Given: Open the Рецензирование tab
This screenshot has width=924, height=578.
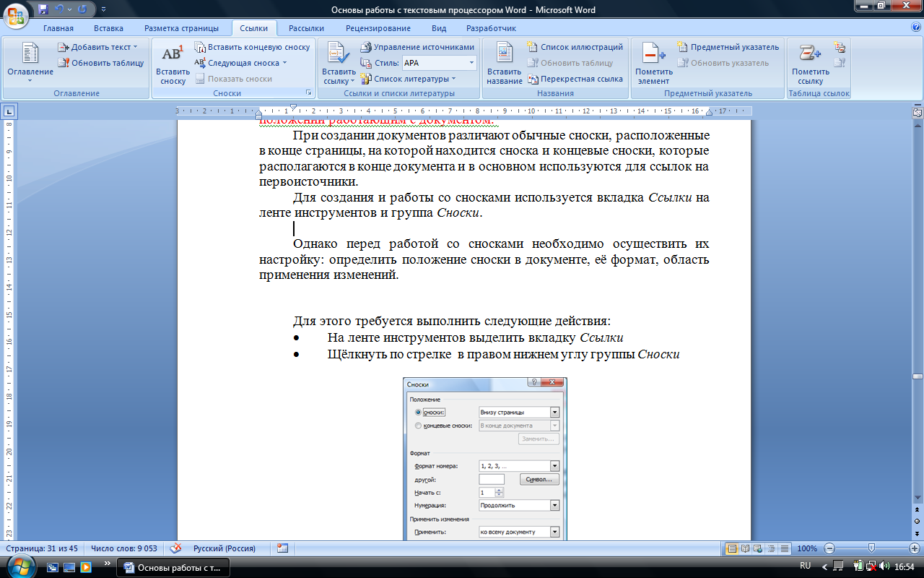Looking at the screenshot, I should pos(378,28).
